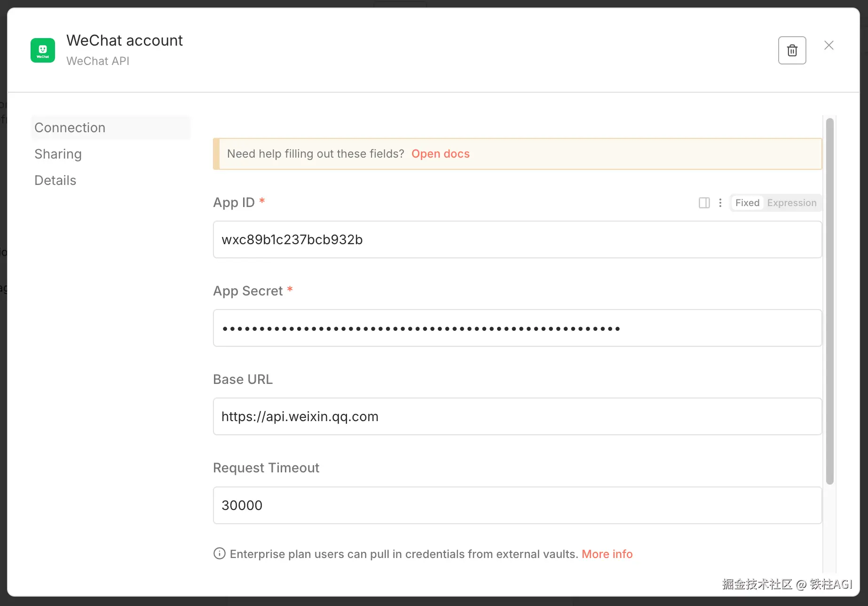Select the Connection tab

click(x=111, y=128)
